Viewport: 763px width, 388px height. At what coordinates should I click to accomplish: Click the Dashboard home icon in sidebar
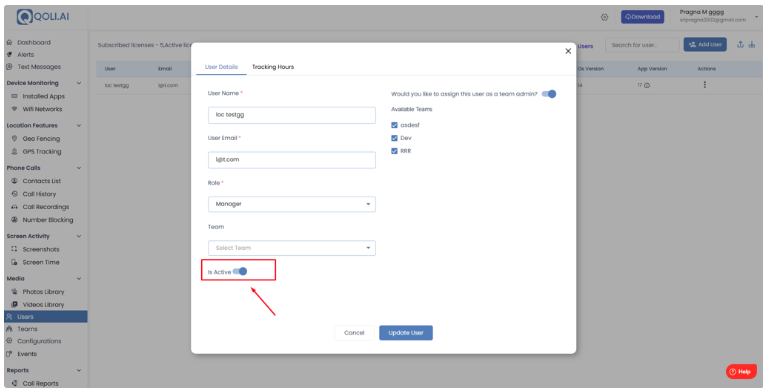coord(10,42)
